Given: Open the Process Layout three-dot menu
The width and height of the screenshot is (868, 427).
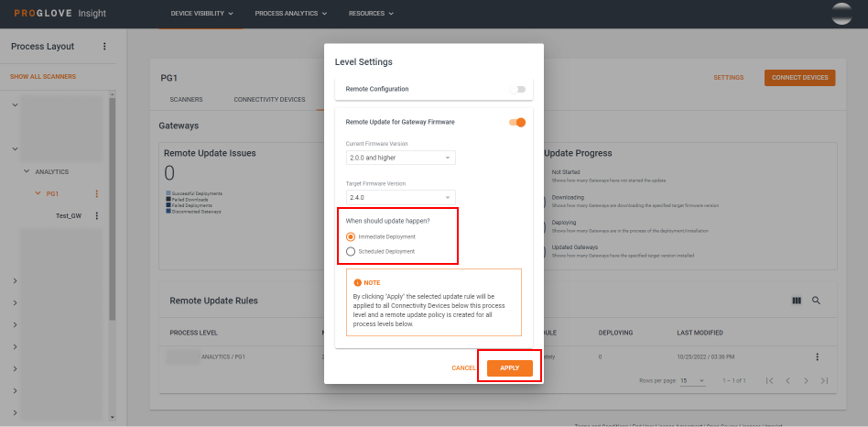Looking at the screenshot, I should pyautogui.click(x=104, y=47).
